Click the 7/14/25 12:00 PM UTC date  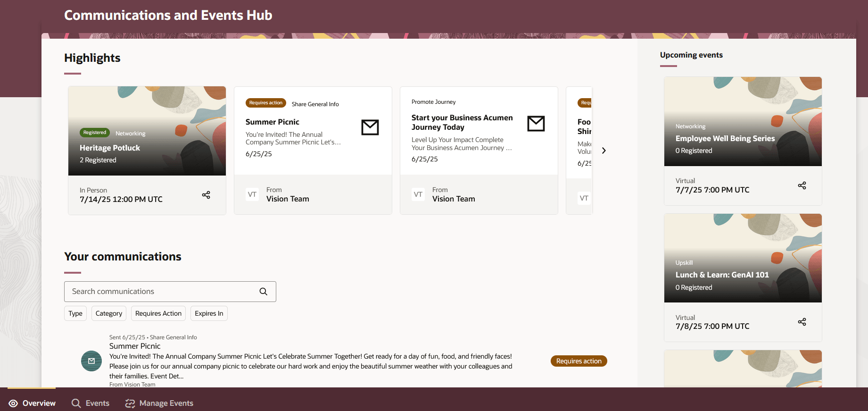click(x=121, y=200)
